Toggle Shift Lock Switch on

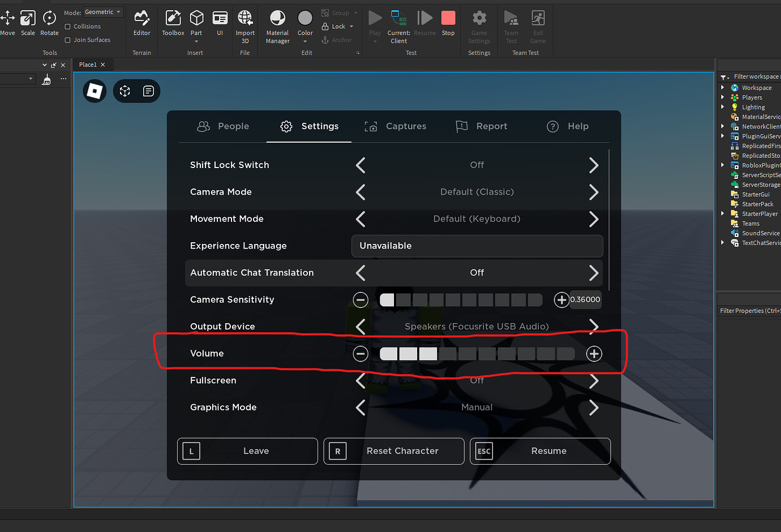click(x=594, y=165)
